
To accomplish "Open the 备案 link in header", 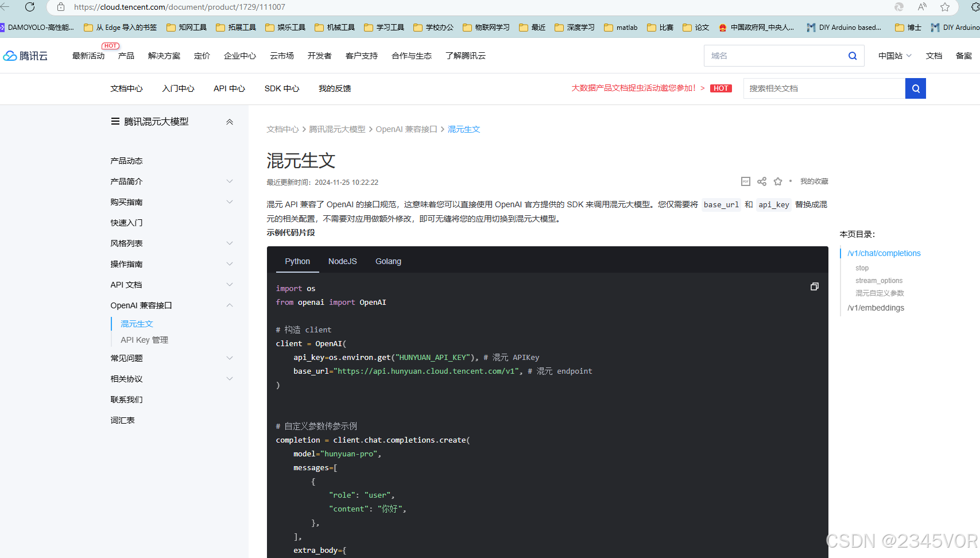I will click(x=964, y=56).
